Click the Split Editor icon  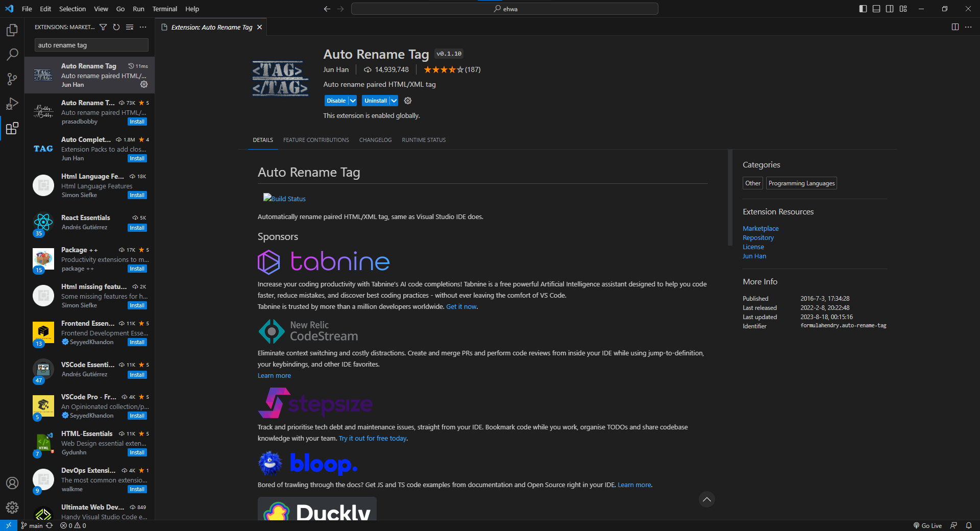pos(955,27)
